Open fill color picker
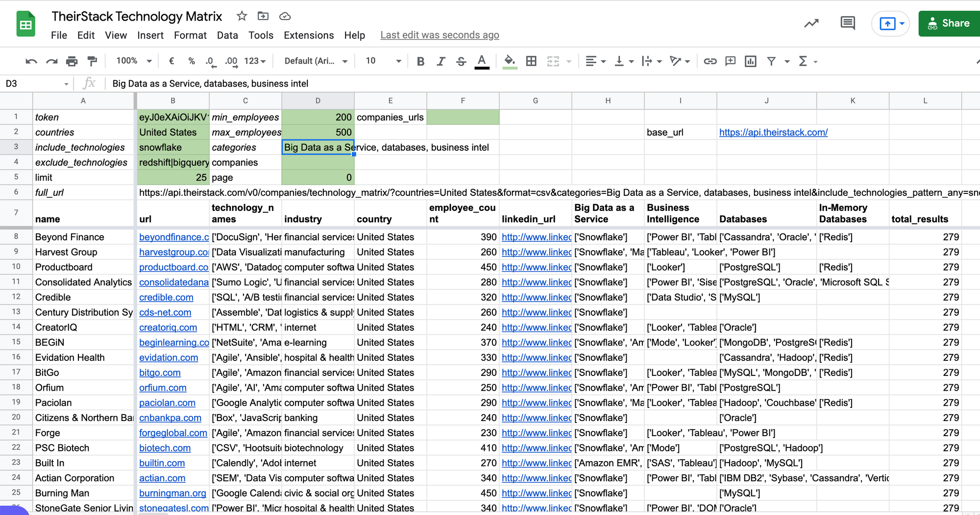 [510, 62]
